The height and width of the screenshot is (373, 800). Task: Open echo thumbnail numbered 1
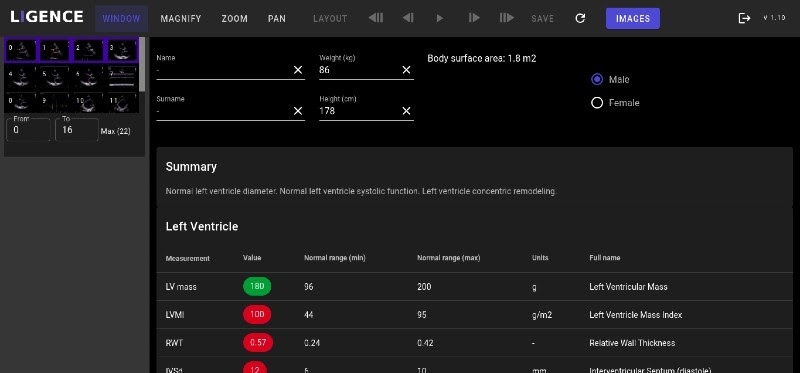point(55,50)
